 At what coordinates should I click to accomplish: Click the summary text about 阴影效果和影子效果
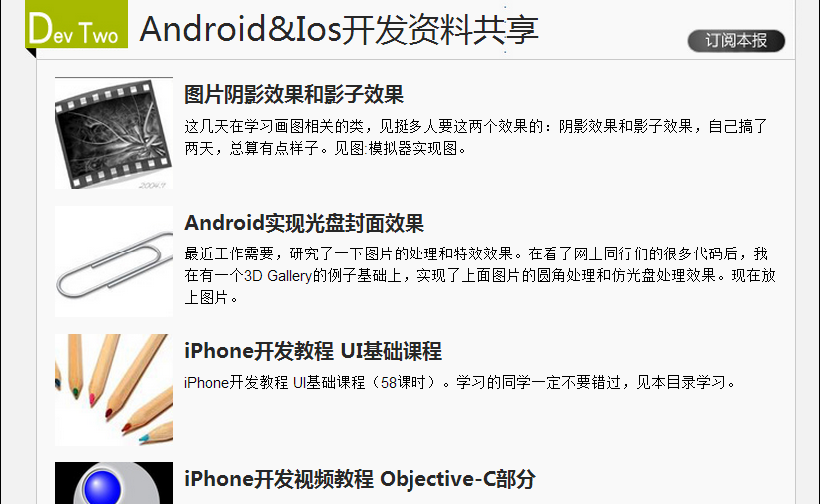tap(475, 137)
